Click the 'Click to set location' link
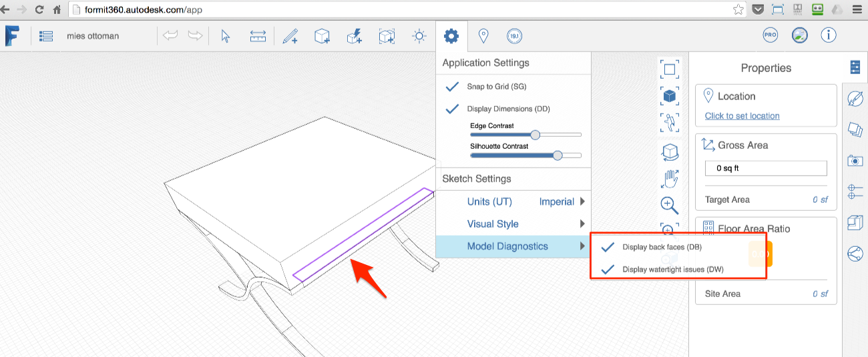 742,116
